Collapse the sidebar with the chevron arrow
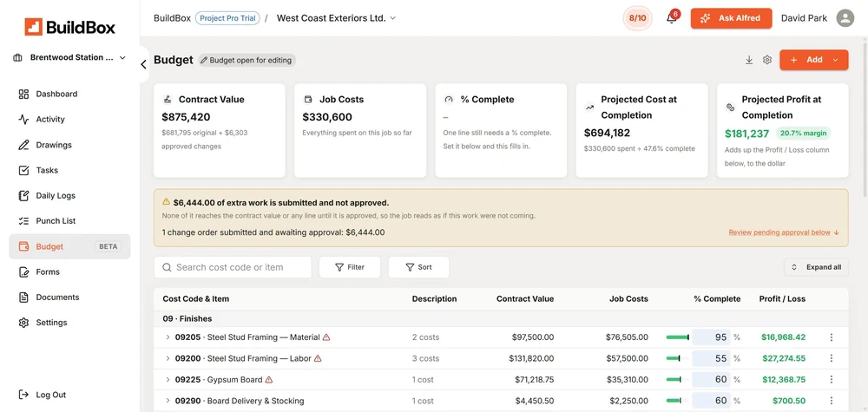 point(143,65)
